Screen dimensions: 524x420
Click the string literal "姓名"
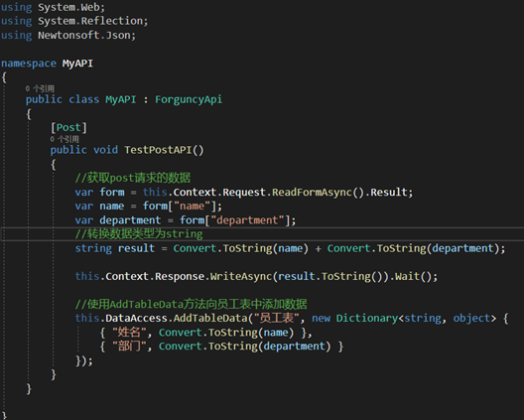coord(129,333)
